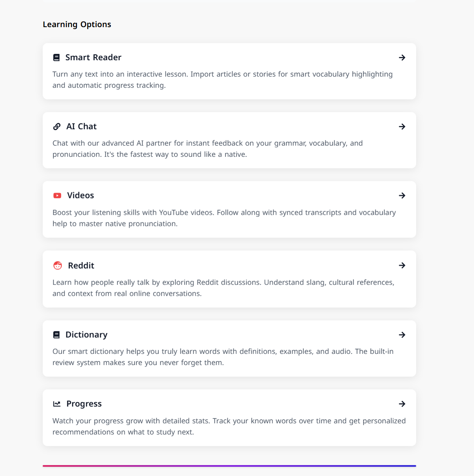The height and width of the screenshot is (476, 474).
Task: Click the arrow on the Smart Reader card
Action: (x=402, y=57)
